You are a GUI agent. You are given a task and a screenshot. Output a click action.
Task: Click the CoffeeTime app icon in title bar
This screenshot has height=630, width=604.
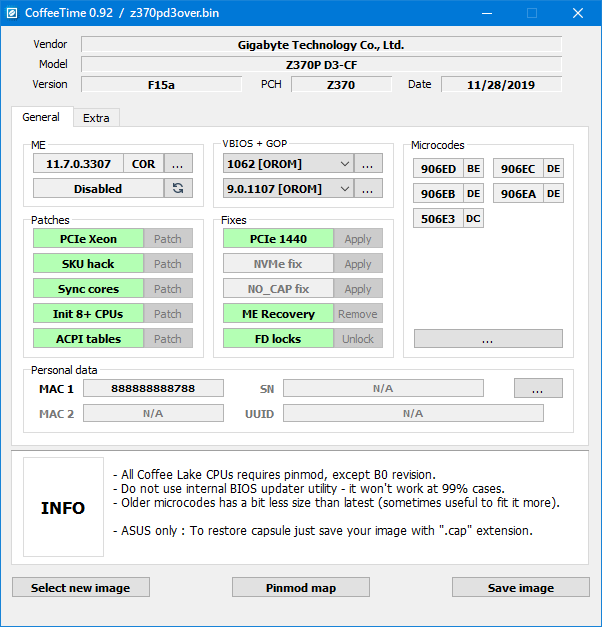pos(12,13)
